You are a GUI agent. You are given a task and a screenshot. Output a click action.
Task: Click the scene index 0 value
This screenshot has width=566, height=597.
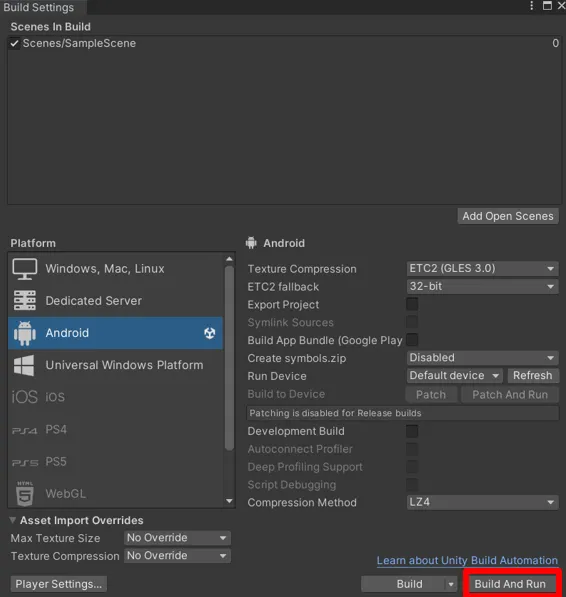[556, 43]
